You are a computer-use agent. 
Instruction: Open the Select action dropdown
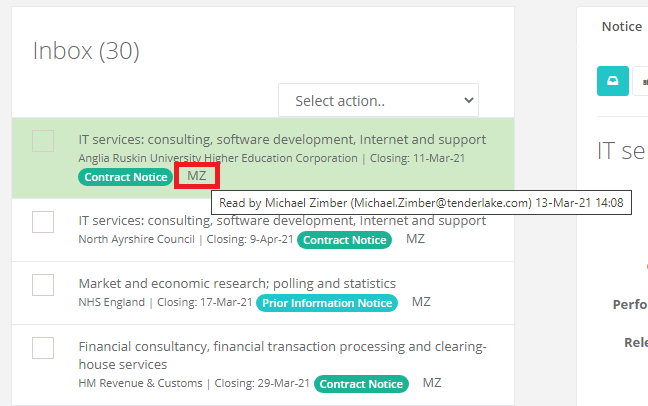pyautogui.click(x=378, y=100)
